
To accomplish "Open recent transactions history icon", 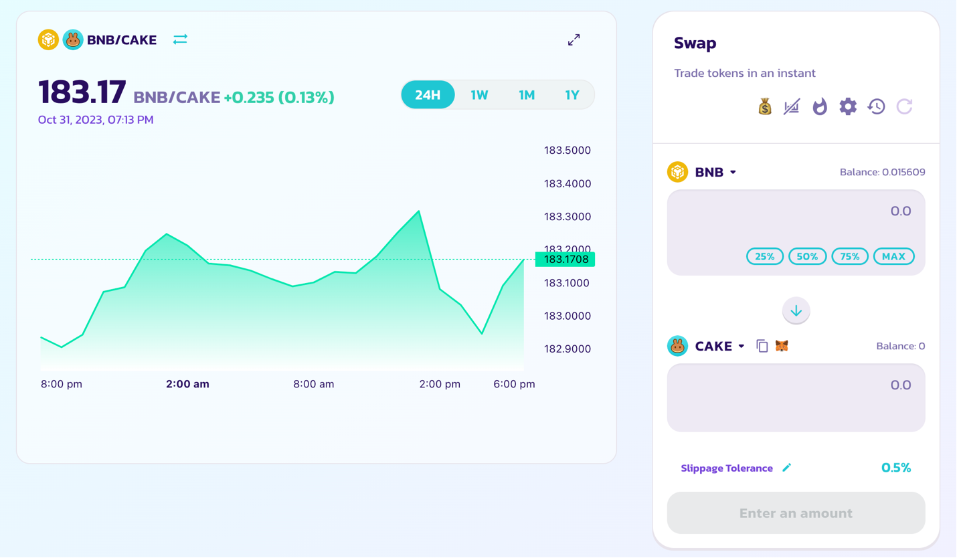I will pyautogui.click(x=876, y=106).
